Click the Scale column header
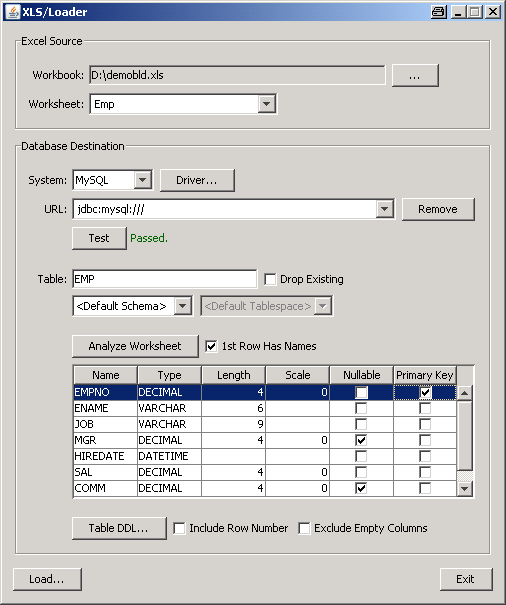Image resolution: width=506 pixels, height=605 pixels. [298, 375]
